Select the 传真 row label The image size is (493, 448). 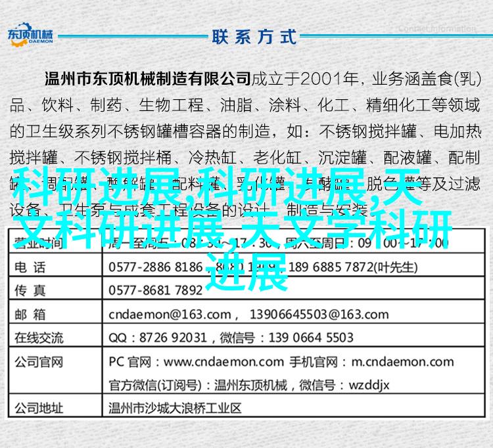[30, 290]
